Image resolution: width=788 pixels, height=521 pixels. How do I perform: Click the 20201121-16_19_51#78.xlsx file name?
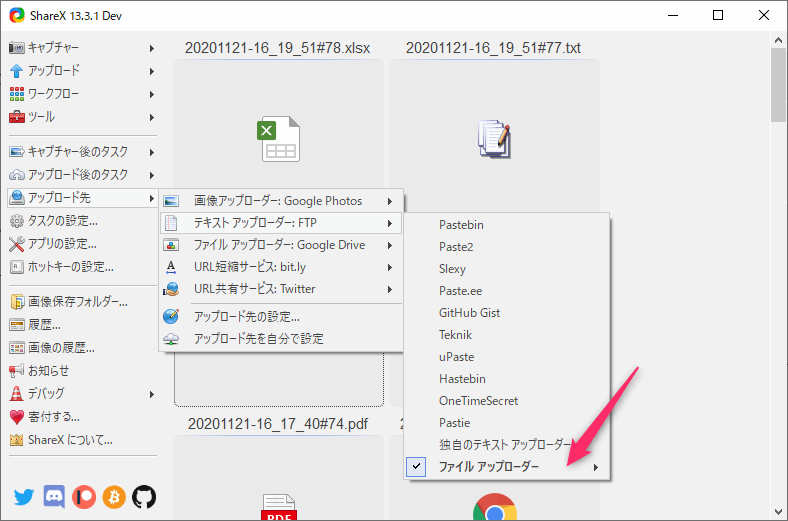click(x=277, y=48)
